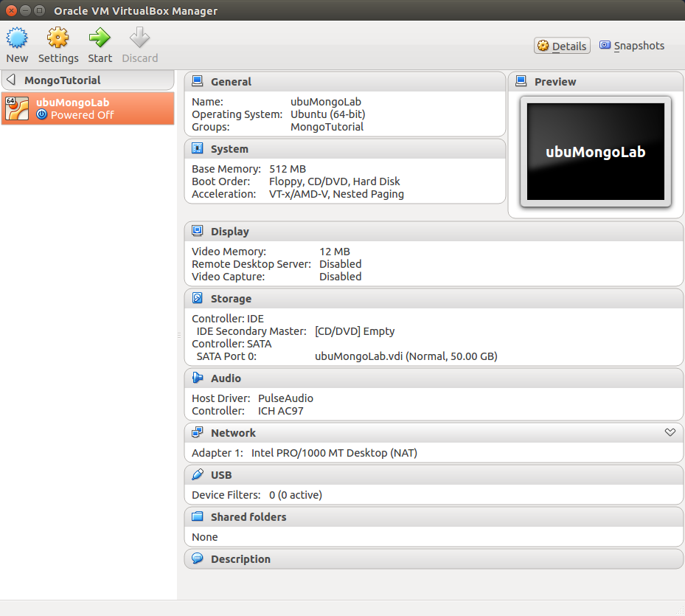Collapse the MongoTutorial group triangle

pyautogui.click(x=11, y=80)
